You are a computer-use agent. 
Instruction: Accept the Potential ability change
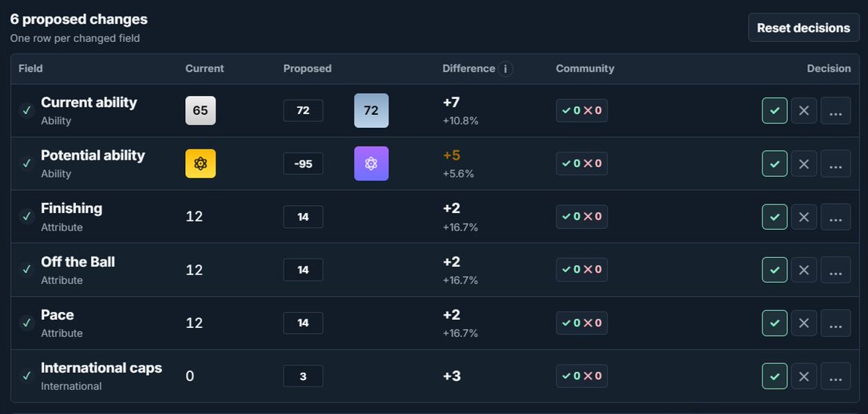(775, 163)
